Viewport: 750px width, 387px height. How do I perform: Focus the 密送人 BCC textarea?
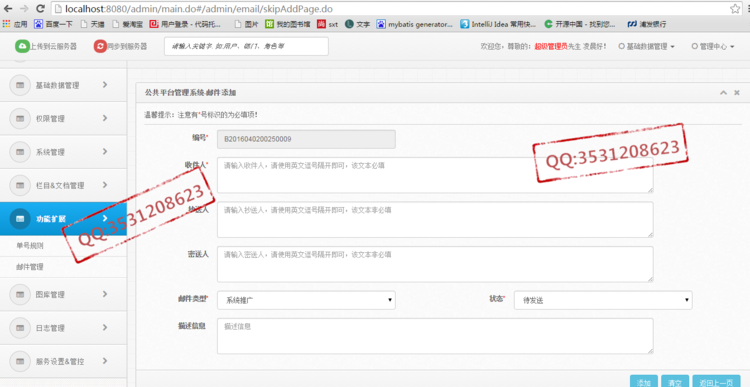[x=435, y=264]
